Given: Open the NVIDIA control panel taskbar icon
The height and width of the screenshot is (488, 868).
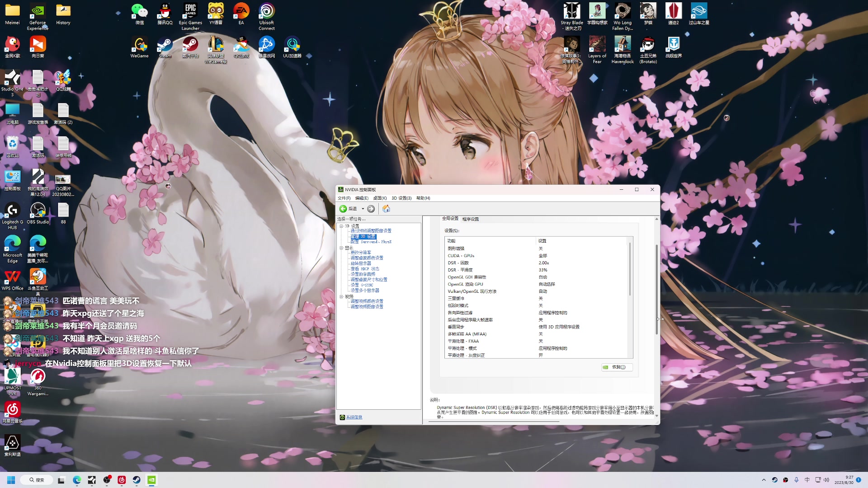Looking at the screenshot, I should [x=151, y=480].
